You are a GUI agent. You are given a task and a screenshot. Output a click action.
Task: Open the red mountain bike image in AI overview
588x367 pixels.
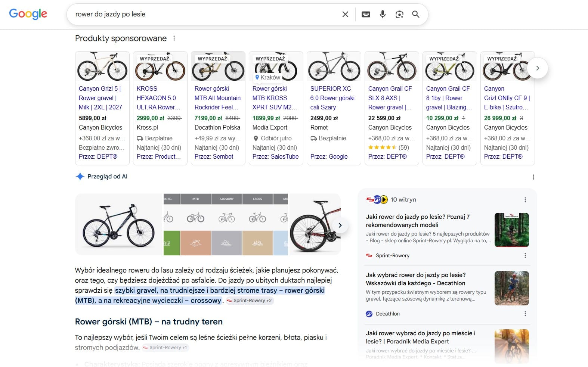tap(315, 224)
